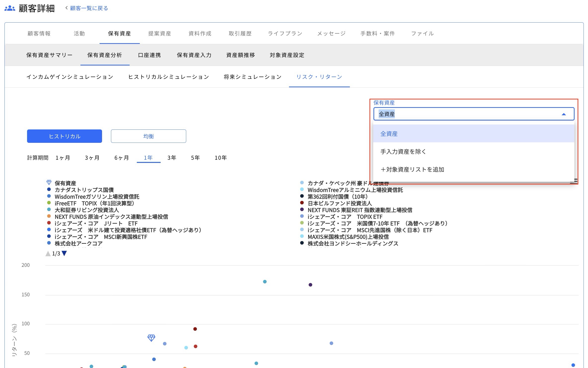Click the customer group icon beside 顧客詳細
Screen dimensions: 588x368
coord(10,8)
